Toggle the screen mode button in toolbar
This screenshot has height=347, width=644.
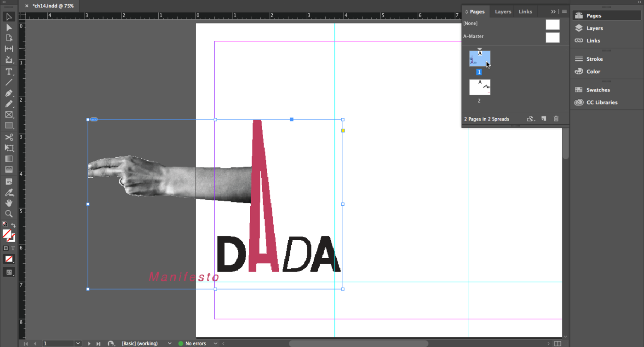(x=9, y=272)
